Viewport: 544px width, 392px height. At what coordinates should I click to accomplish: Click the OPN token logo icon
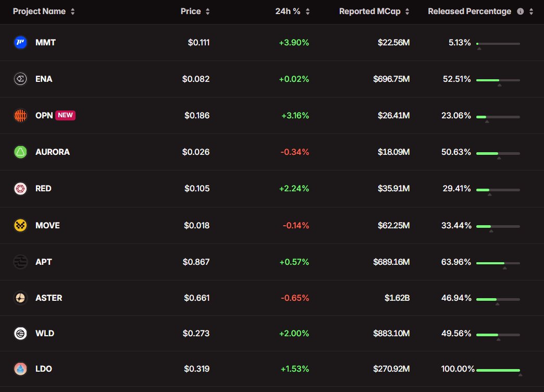point(20,116)
